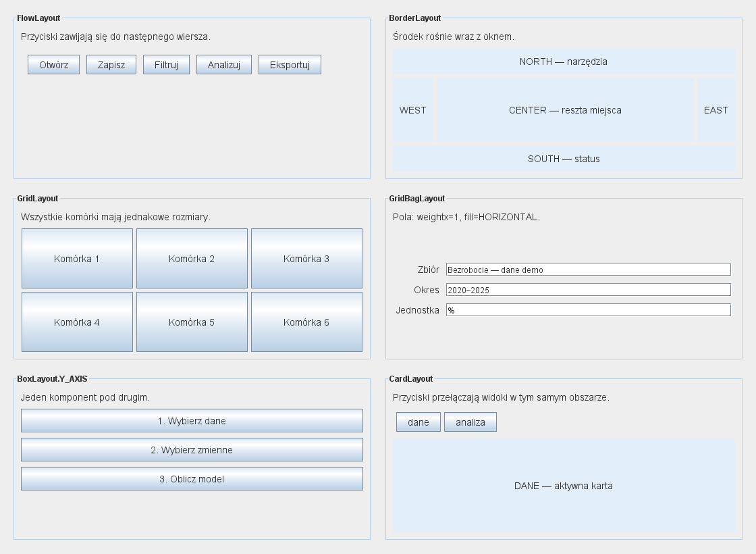Click the BorderLayout panel title
Screen dimensions: 756x554
pyautogui.click(x=415, y=18)
